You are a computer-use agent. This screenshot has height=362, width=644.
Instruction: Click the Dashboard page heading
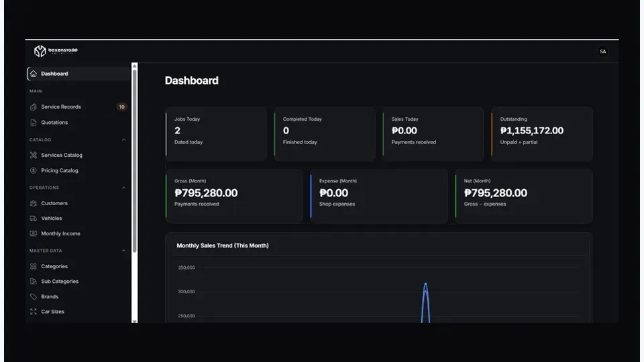(191, 80)
